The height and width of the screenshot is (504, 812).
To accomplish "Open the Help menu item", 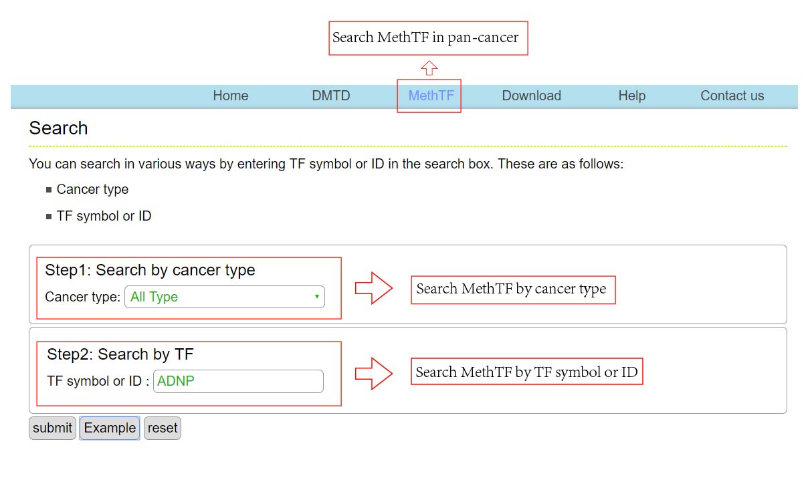I will click(x=631, y=96).
